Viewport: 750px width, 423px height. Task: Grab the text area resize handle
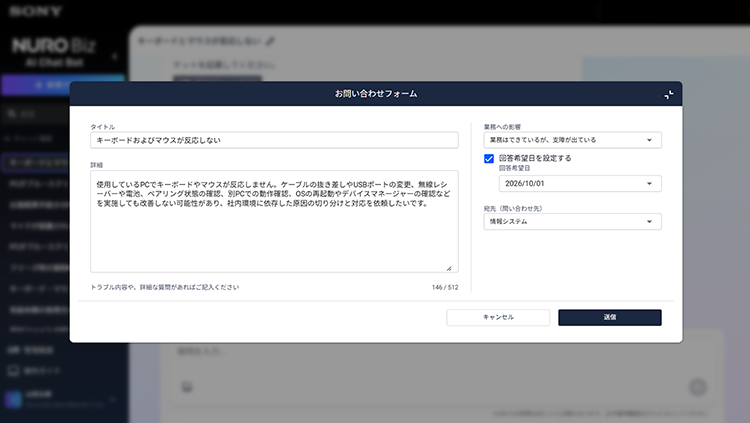point(449,268)
